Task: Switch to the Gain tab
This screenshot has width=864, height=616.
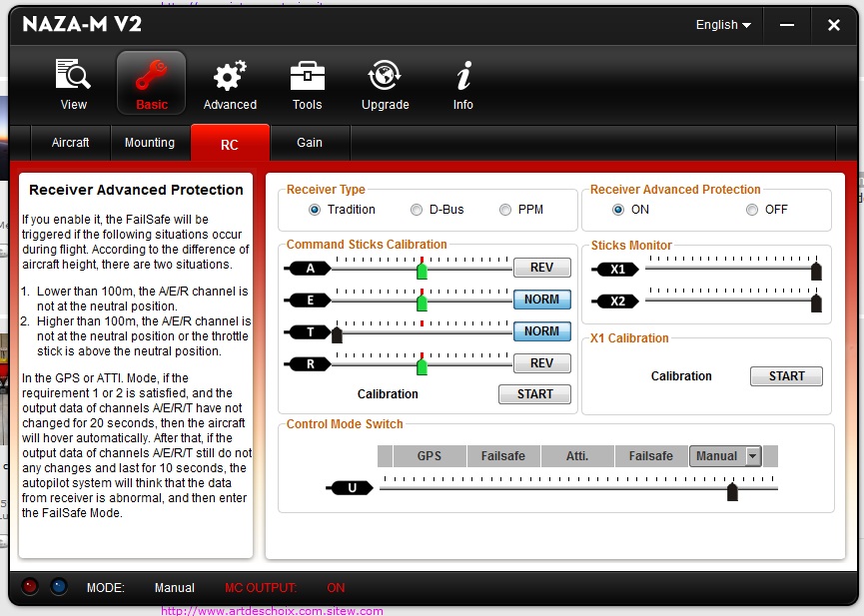Action: pos(310,143)
